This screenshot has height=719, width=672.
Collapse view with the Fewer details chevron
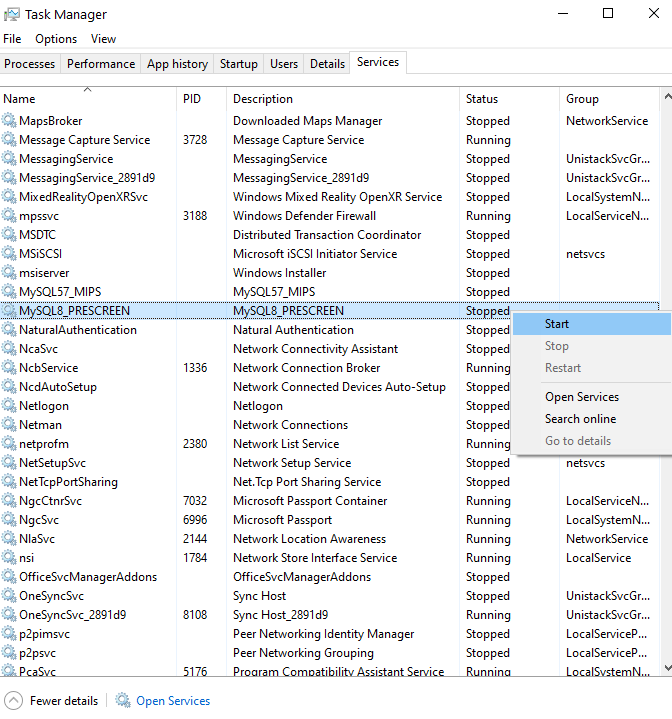coord(13,700)
